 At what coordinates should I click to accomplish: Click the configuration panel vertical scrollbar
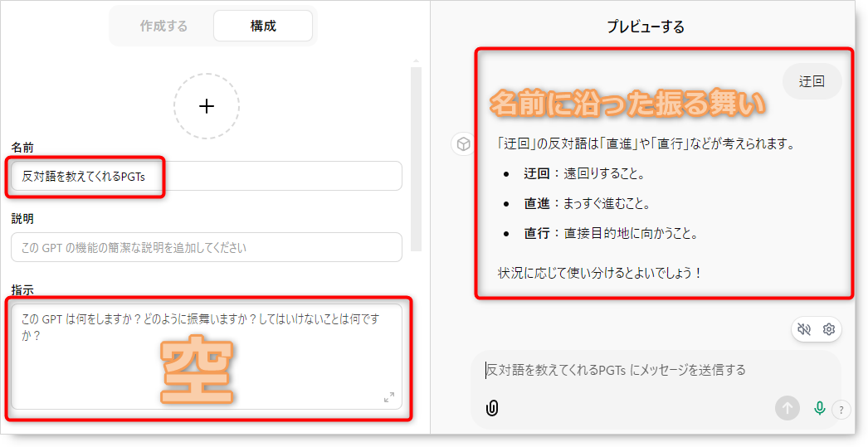[417, 158]
